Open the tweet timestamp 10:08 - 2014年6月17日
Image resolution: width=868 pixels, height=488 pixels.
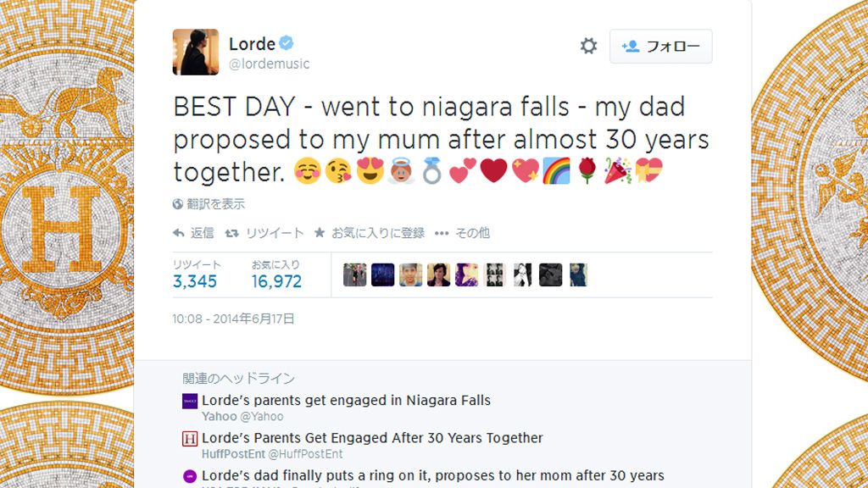pos(233,319)
